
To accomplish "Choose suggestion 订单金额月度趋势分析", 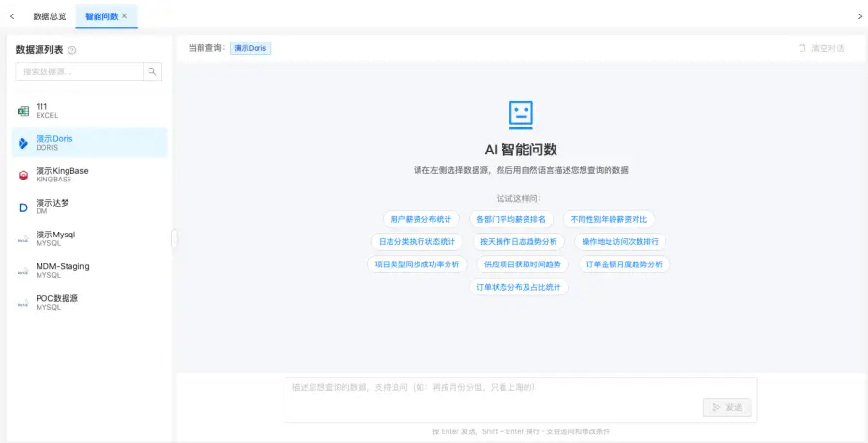I will tap(624, 264).
